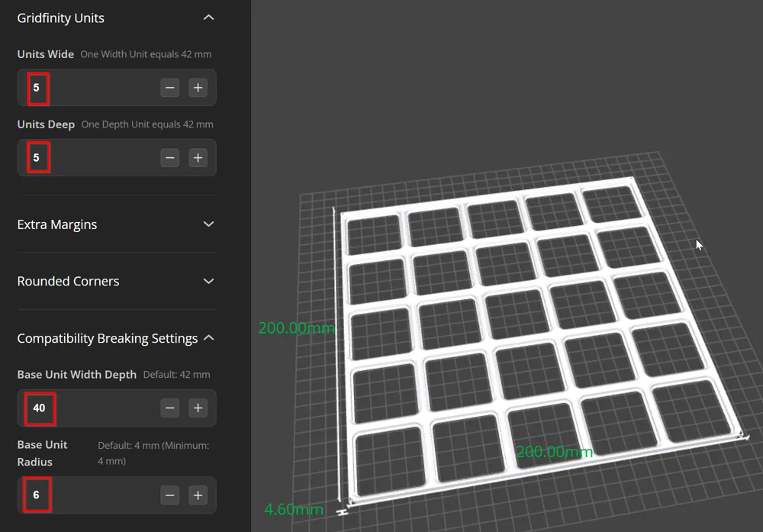Select the Units Deep value field
Viewport: 763px width, 532px height.
(x=37, y=157)
